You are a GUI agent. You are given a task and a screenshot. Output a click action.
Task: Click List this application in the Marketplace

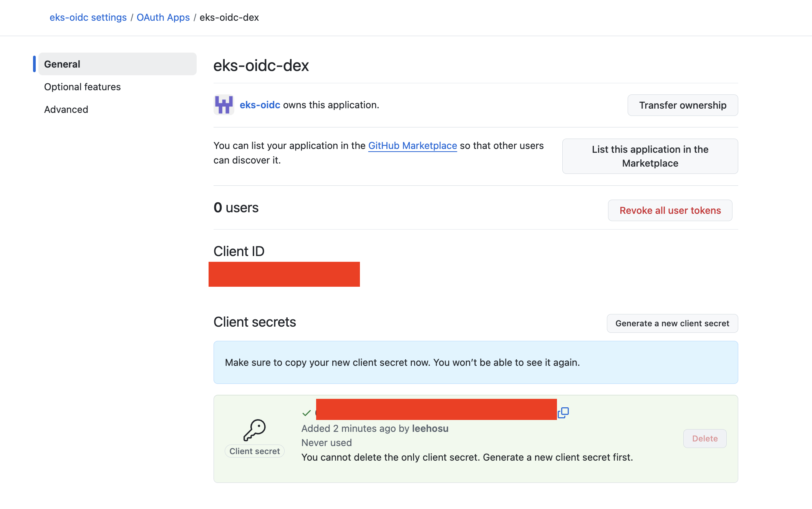click(x=650, y=156)
